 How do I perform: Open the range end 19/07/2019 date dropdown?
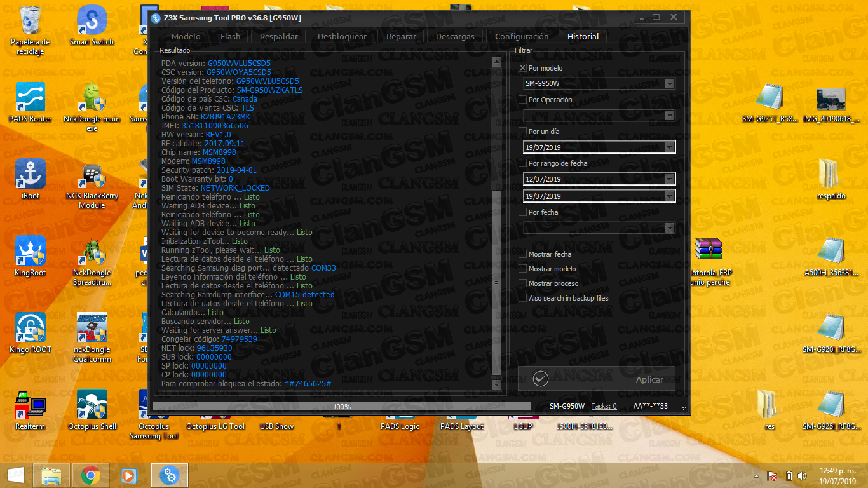click(669, 196)
